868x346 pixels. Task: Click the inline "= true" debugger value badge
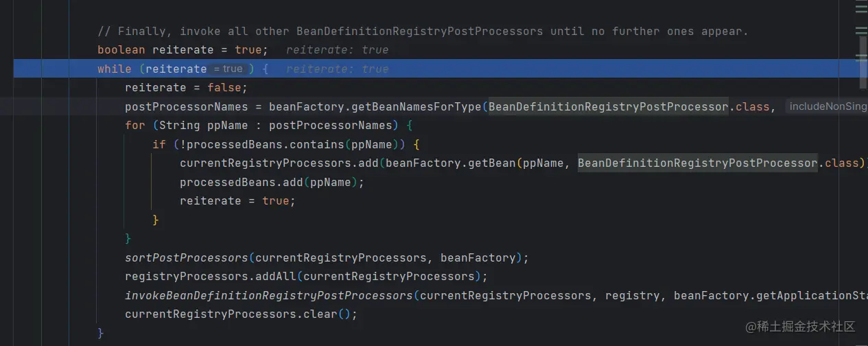pyautogui.click(x=228, y=69)
